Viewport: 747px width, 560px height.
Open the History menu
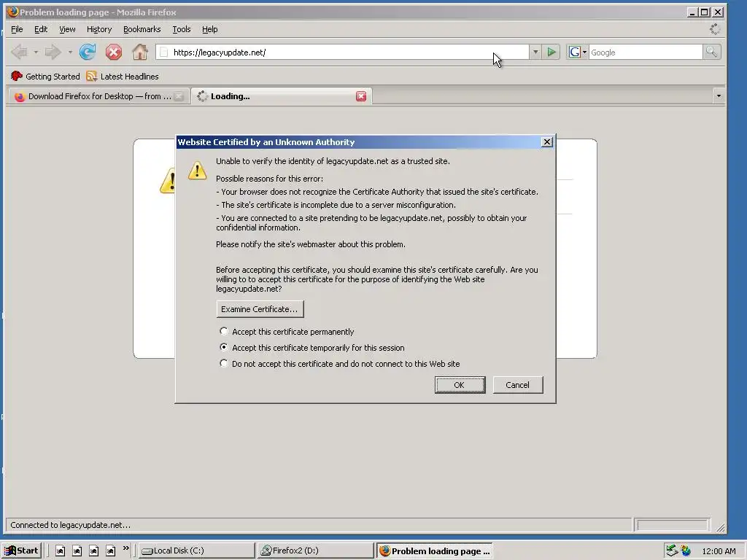pos(99,29)
